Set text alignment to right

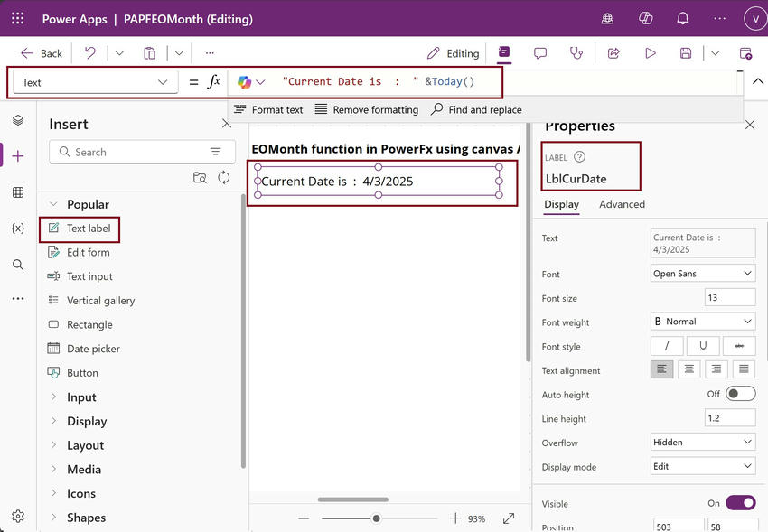tap(716, 369)
